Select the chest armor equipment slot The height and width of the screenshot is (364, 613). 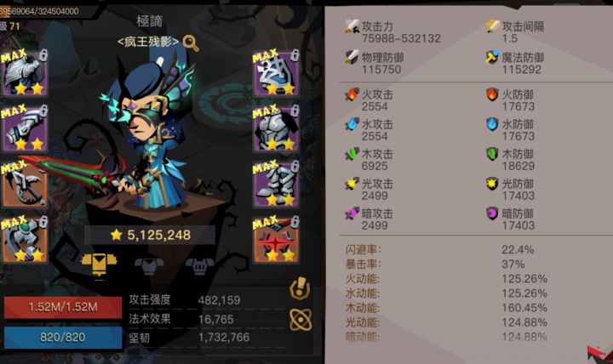click(276, 128)
